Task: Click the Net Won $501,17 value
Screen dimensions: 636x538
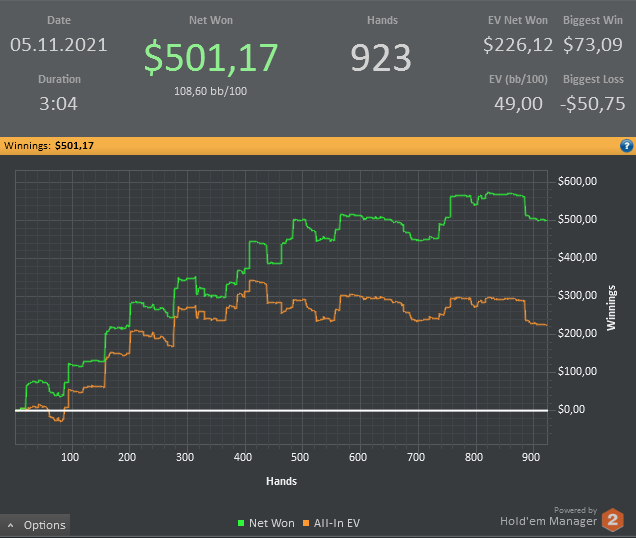Action: 211,58
